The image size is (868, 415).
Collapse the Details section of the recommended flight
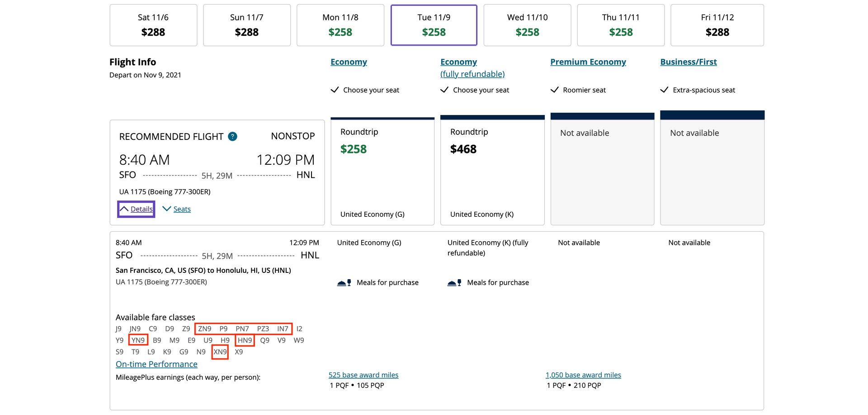[136, 209]
